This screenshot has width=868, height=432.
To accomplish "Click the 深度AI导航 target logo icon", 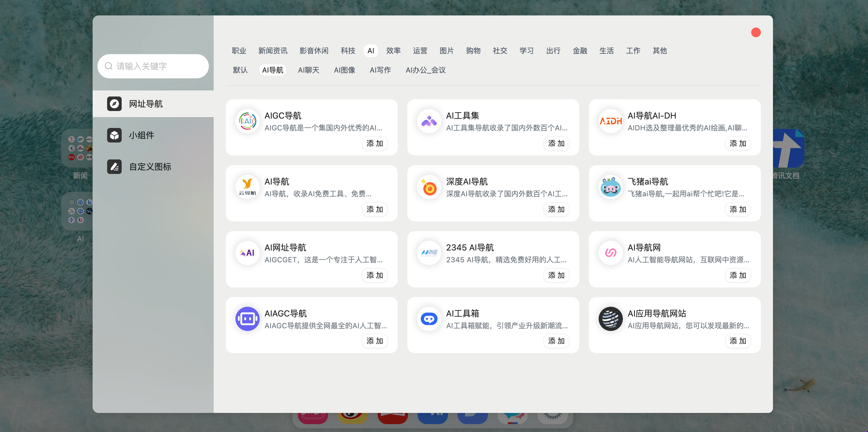I will coord(429,187).
